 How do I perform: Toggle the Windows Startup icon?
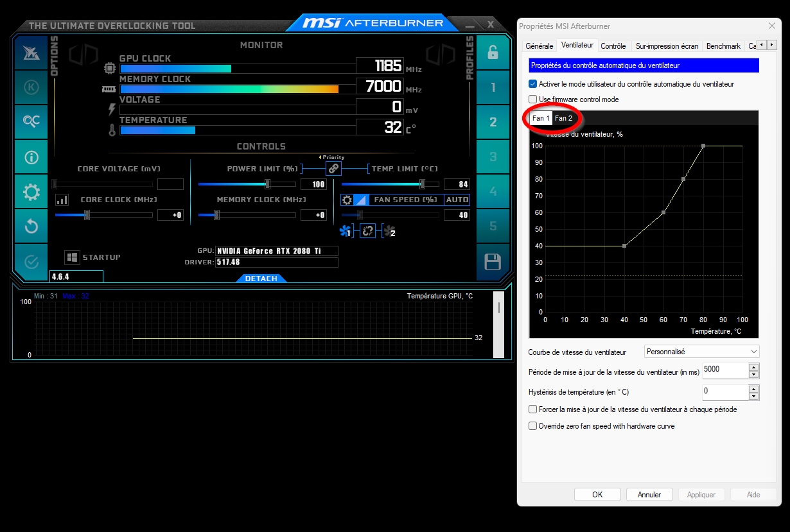(72, 257)
